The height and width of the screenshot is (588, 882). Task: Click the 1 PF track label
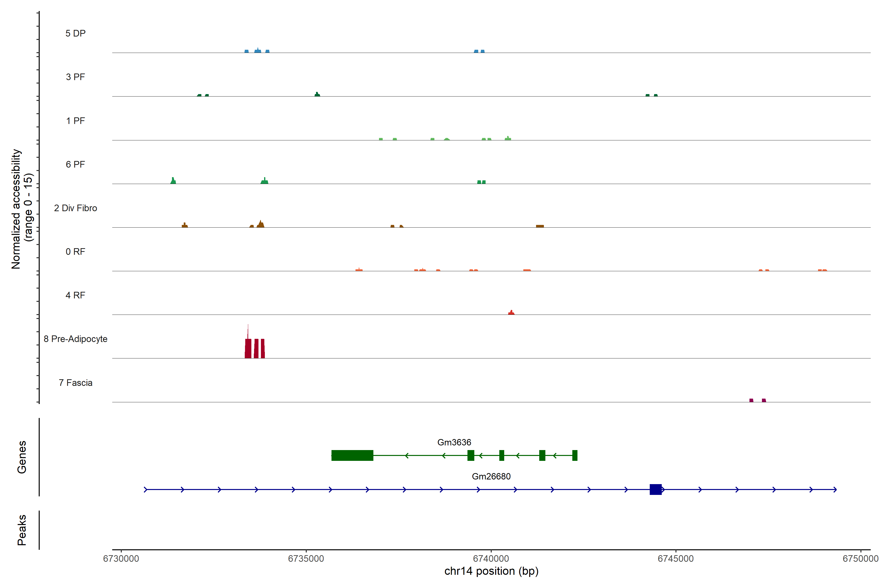pos(75,121)
